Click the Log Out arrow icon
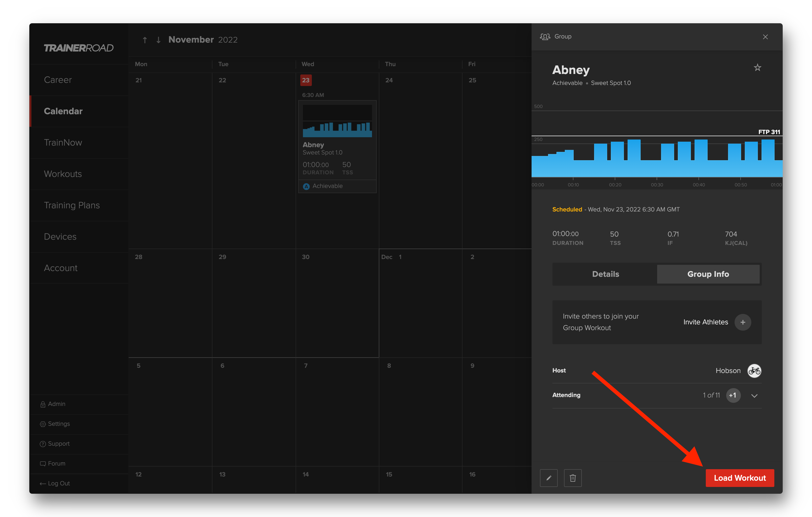The height and width of the screenshot is (517, 812). pyautogui.click(x=43, y=484)
